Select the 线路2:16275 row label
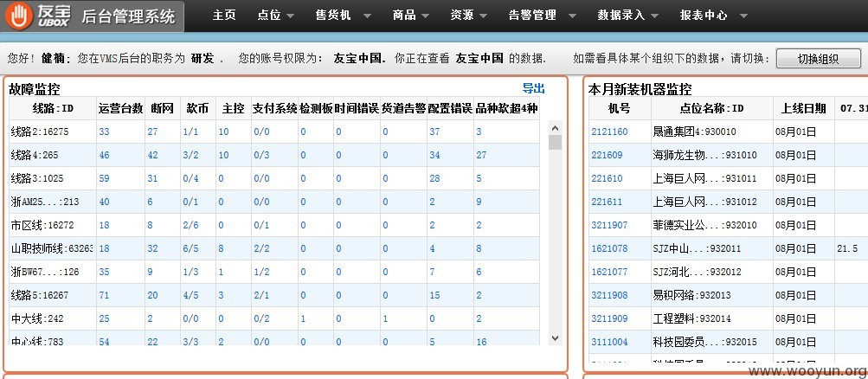 coord(40,132)
